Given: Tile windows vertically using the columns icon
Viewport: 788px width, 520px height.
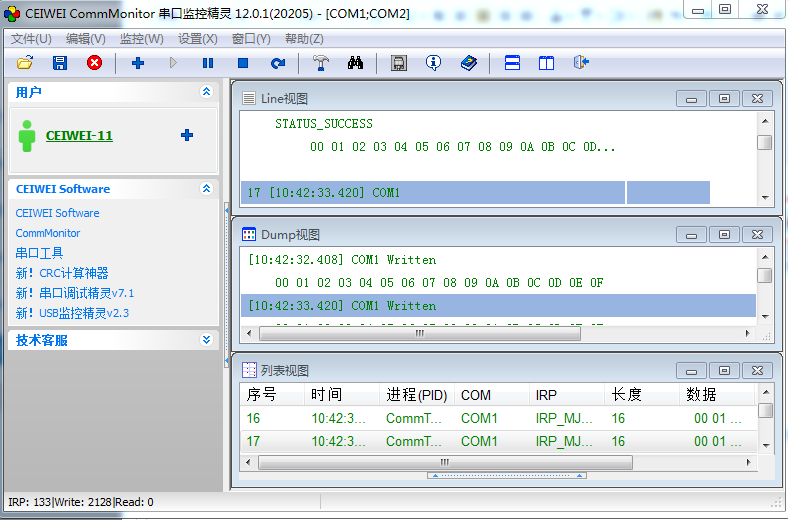Looking at the screenshot, I should [x=546, y=63].
